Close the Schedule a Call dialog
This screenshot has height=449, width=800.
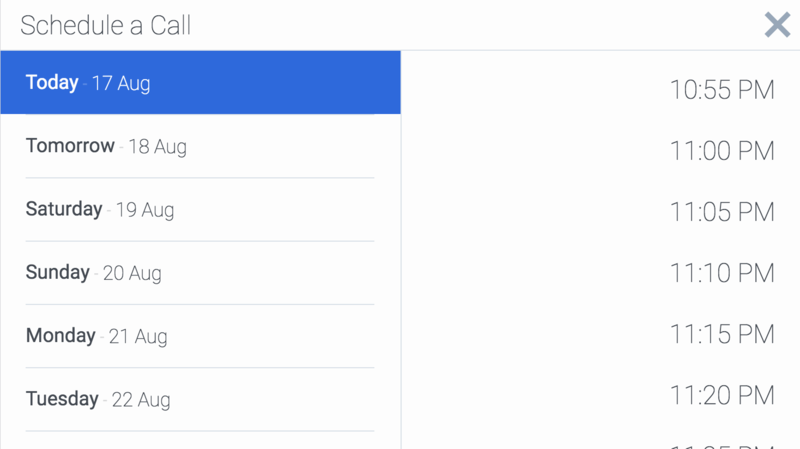[x=777, y=25]
